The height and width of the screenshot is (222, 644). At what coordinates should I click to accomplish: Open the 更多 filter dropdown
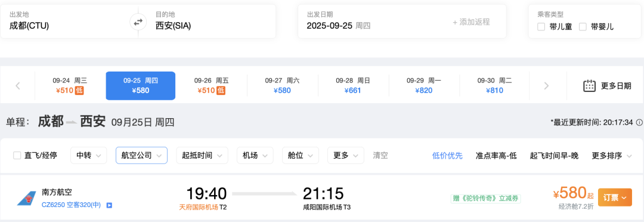tap(345, 155)
